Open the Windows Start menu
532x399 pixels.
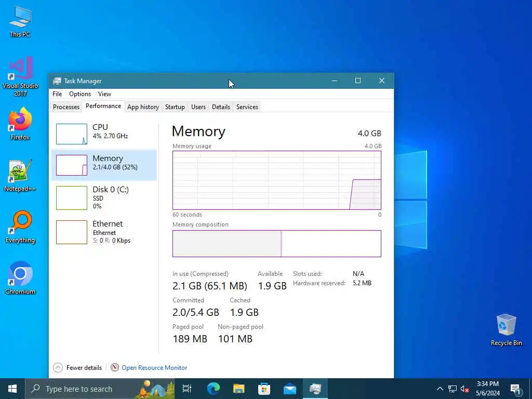12,389
